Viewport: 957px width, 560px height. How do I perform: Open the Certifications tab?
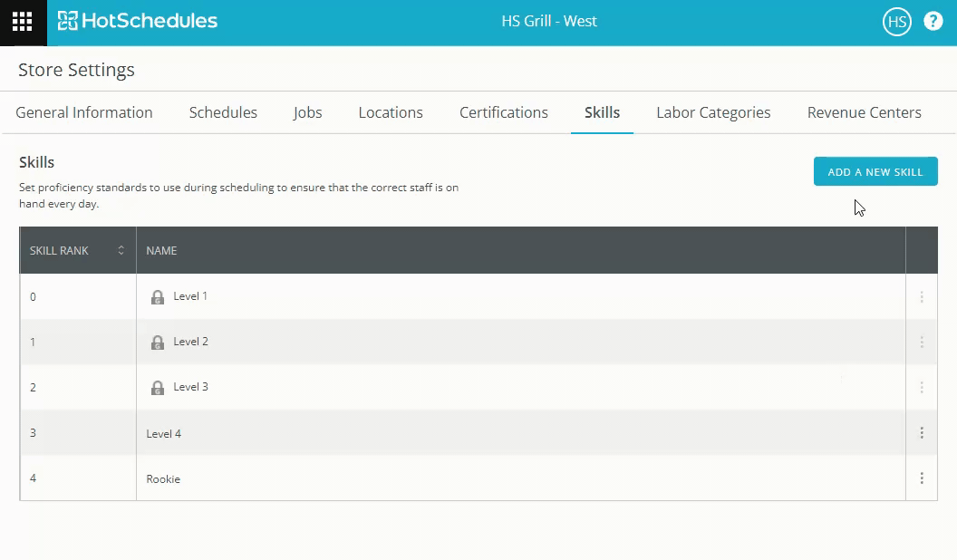pyautogui.click(x=503, y=112)
